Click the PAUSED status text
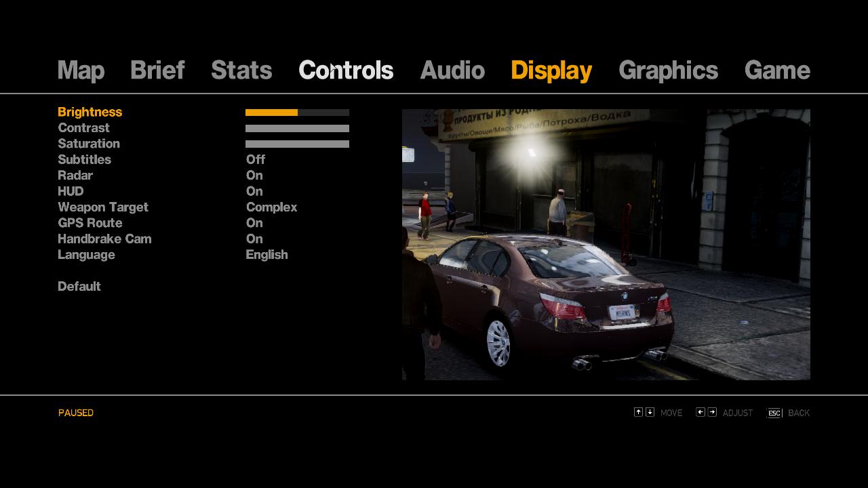 pyautogui.click(x=76, y=413)
